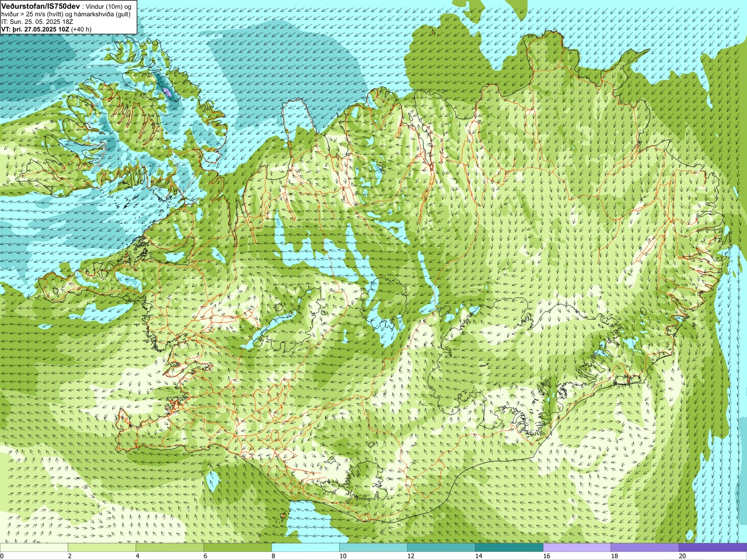This screenshot has height=560, width=747.
Task: Select the 10–12 m/s turquoise legend swatch
Action: click(x=373, y=547)
